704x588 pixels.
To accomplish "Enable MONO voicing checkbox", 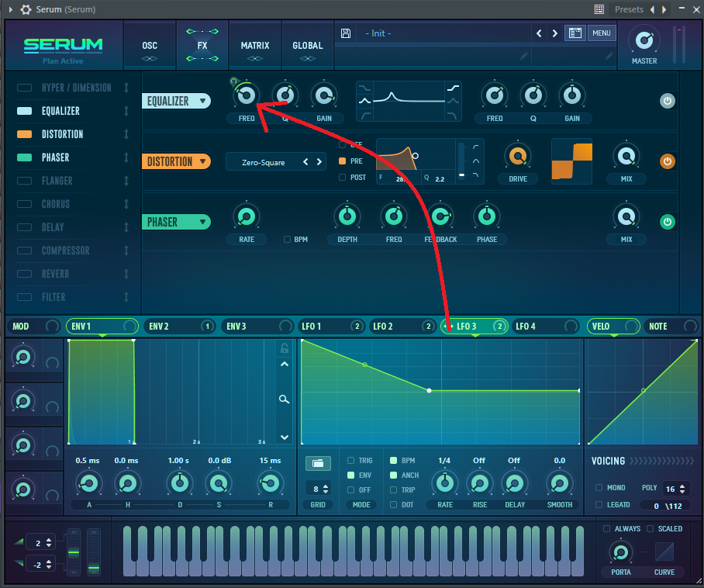I will tap(599, 488).
